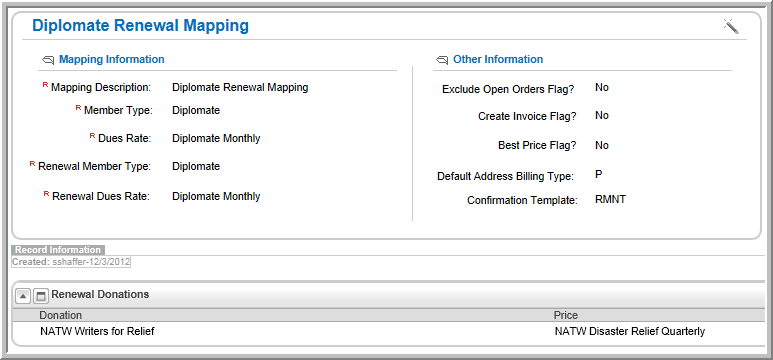Click the Record Information label
Image resolution: width=773 pixels, height=360 pixels.
pyautogui.click(x=58, y=250)
